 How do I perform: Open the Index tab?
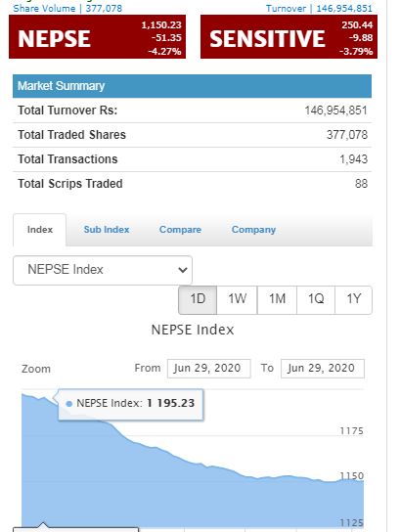click(x=40, y=230)
